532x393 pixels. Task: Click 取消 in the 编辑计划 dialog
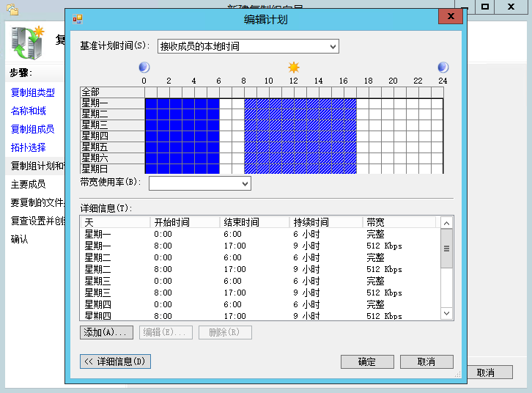tap(426, 361)
